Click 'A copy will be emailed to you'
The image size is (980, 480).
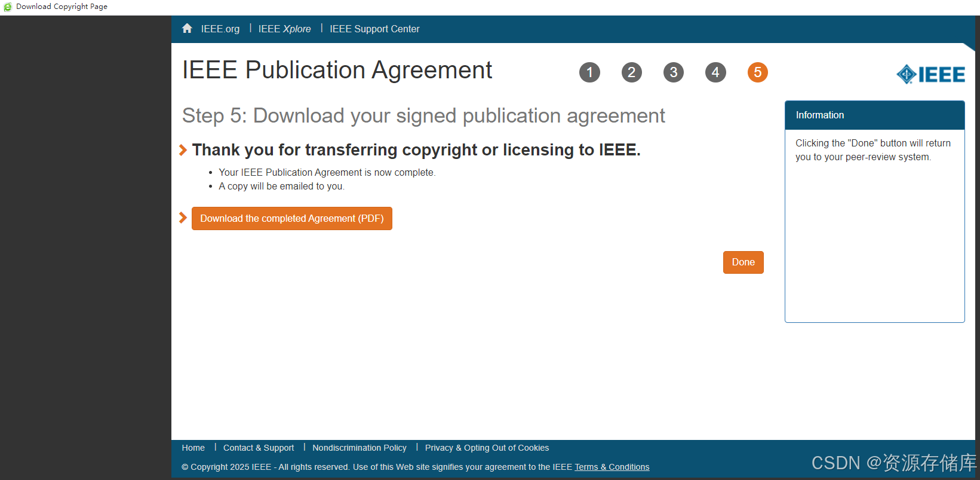(x=281, y=186)
